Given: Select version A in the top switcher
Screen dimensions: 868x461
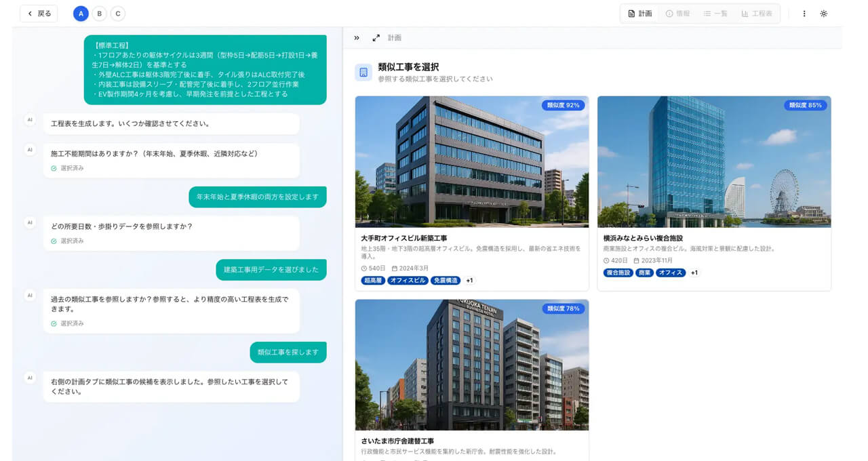Looking at the screenshot, I should [x=81, y=13].
